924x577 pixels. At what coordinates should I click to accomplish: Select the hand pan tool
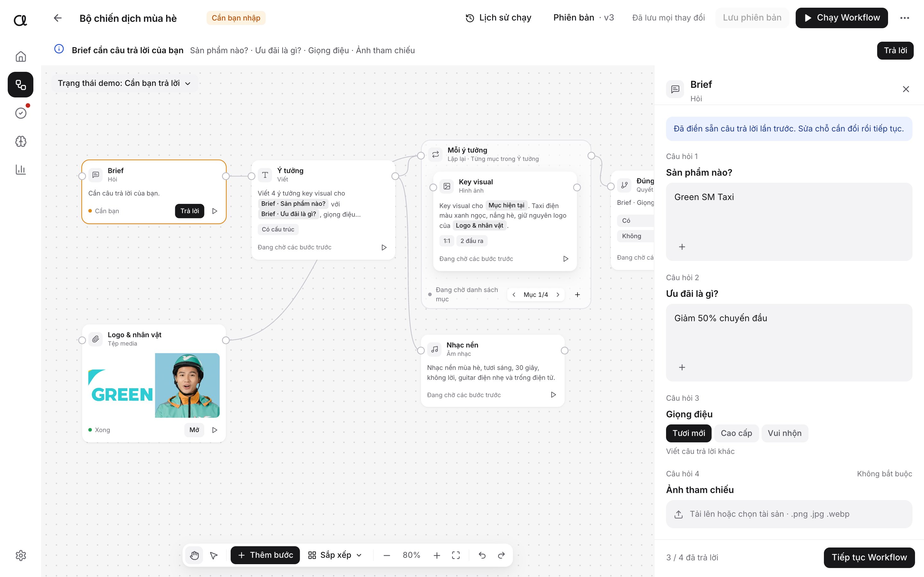[x=194, y=555]
